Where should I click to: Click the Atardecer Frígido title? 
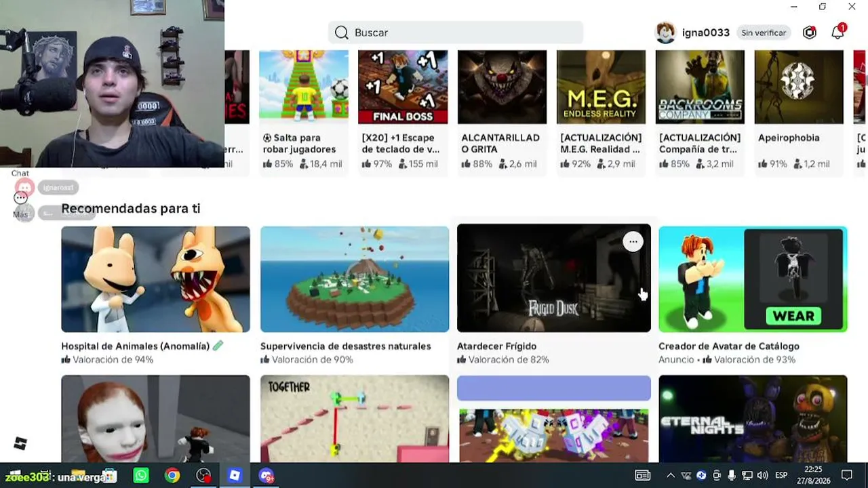[496, 346]
